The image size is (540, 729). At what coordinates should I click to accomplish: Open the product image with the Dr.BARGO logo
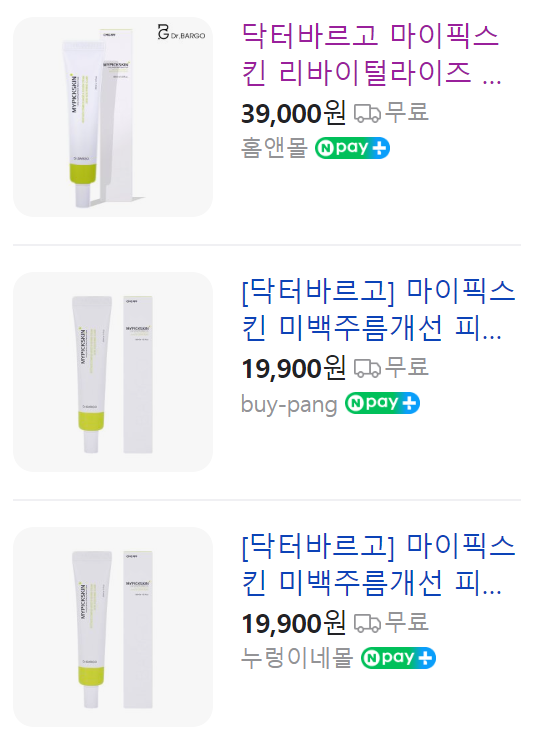click(x=113, y=117)
